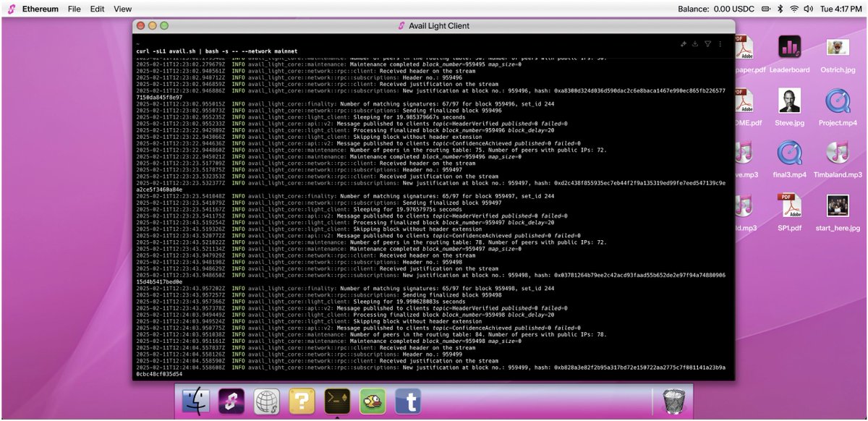Toggle Wi-Fi from the menu bar
Image resolution: width=868 pixels, height=421 pixels.
793,9
